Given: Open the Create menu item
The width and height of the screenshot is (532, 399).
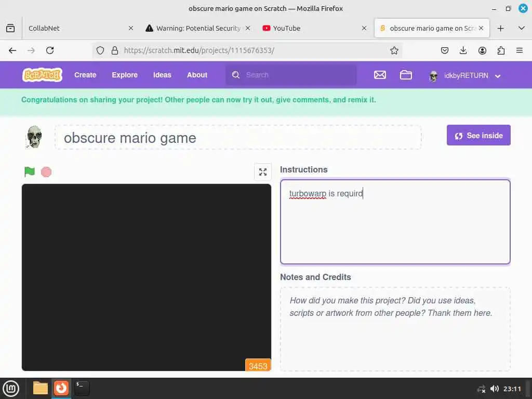Looking at the screenshot, I should tap(85, 75).
